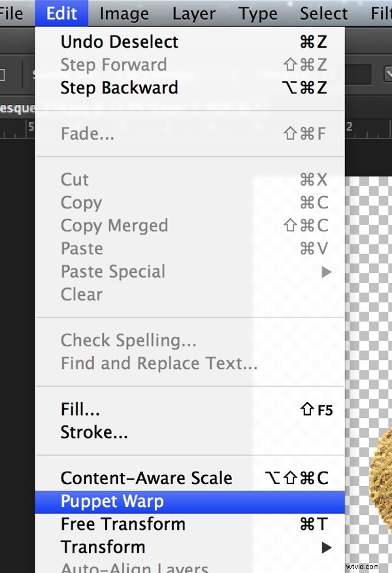Open the Image menu
This screenshot has height=573, width=392.
pyautogui.click(x=123, y=13)
